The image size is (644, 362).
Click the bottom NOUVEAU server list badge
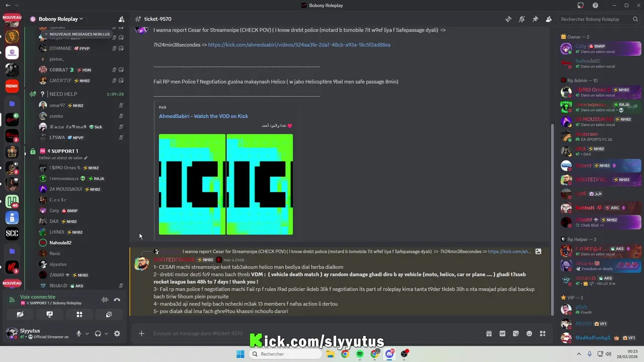(x=12, y=283)
